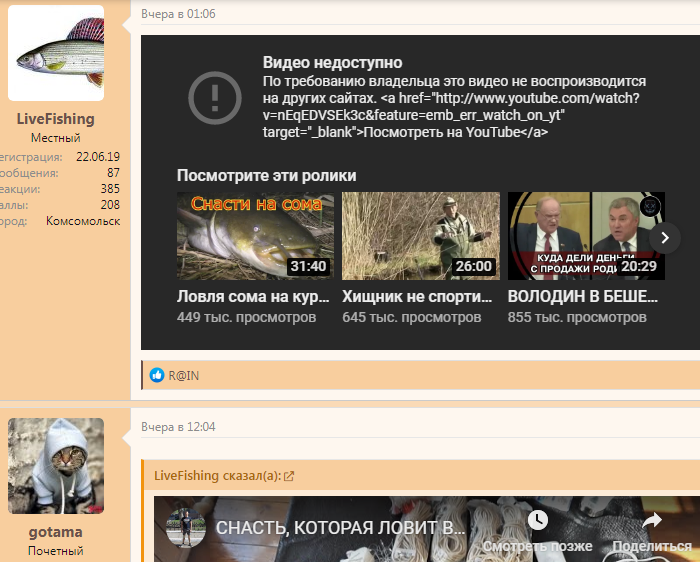Open LiveFishing's fish avatar
Viewport: 700px width, 562px height.
tap(56, 54)
